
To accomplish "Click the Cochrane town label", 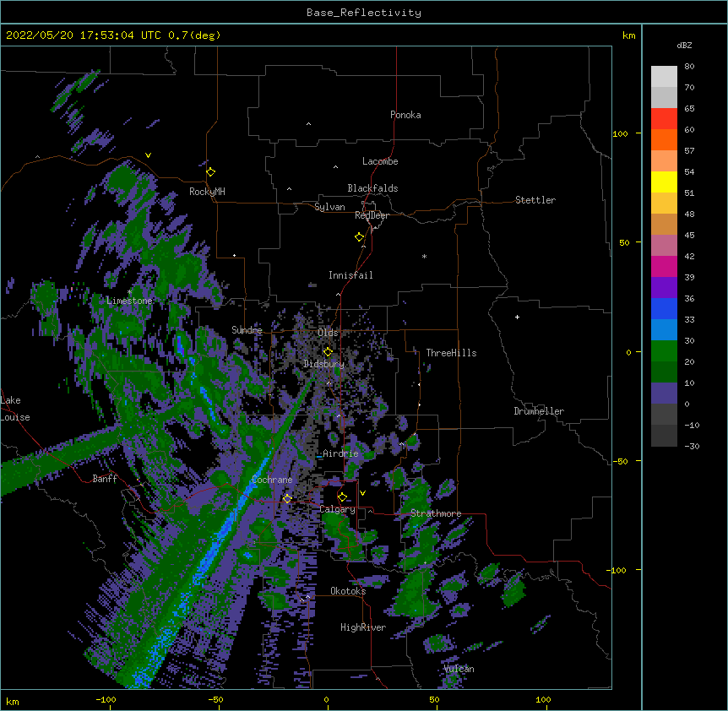I will [272, 480].
